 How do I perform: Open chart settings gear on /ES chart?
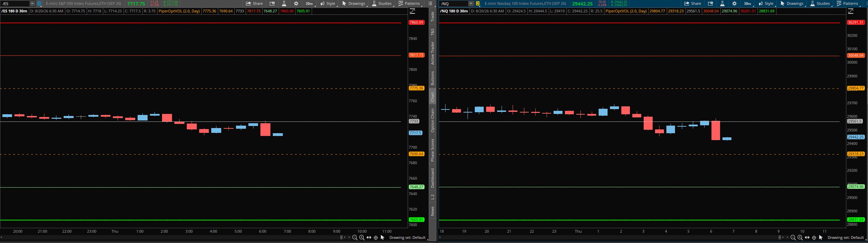[296, 3]
